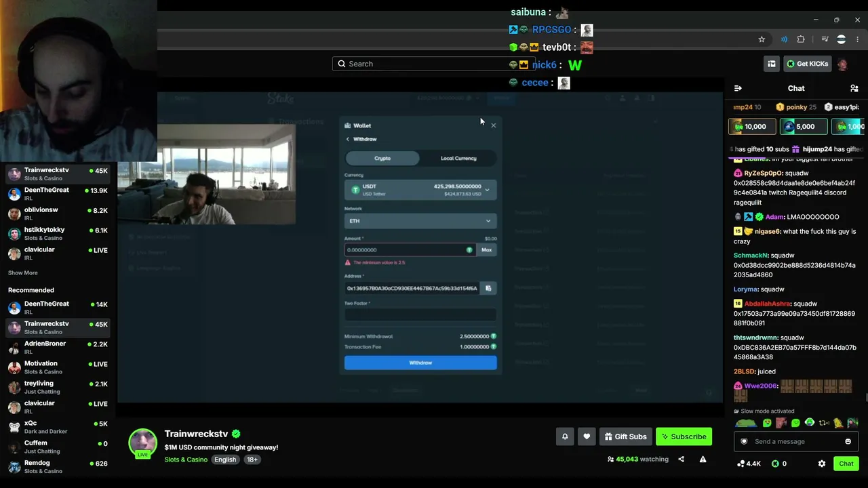Switch to the Local Currency tab
The width and height of the screenshot is (868, 488).
click(x=458, y=158)
